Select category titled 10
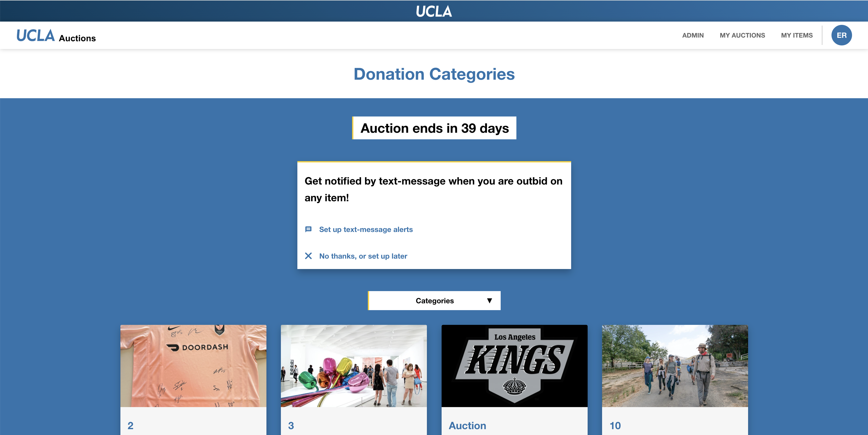Viewport: 868px width, 435px height. 615,426
